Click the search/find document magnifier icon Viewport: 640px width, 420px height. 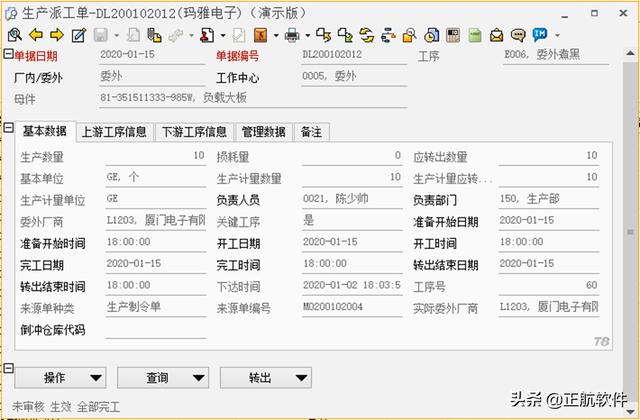pyautogui.click(x=15, y=35)
